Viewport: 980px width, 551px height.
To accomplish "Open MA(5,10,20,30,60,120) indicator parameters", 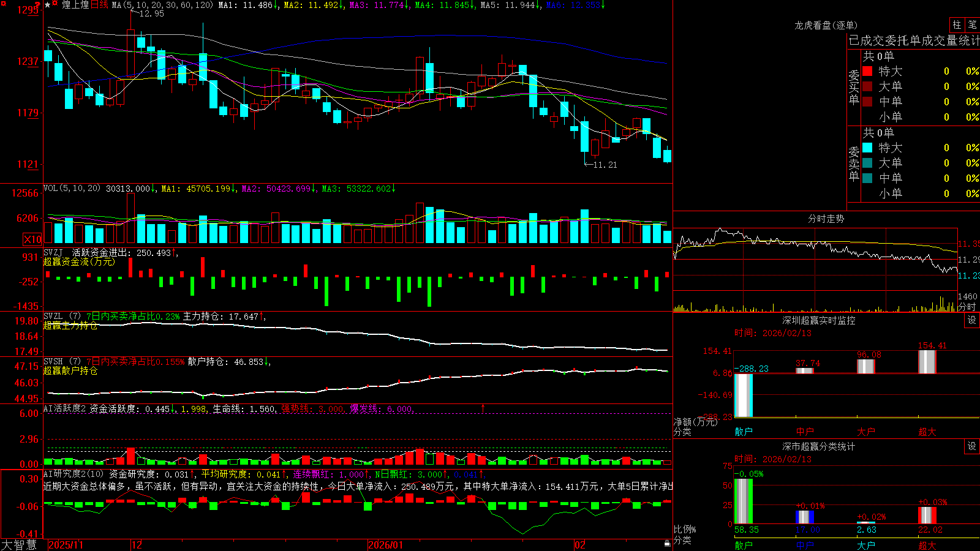I will tap(162, 5).
